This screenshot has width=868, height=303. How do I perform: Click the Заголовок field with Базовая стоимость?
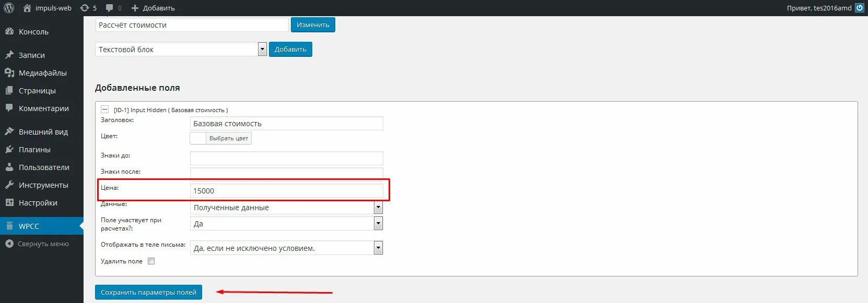[286, 124]
